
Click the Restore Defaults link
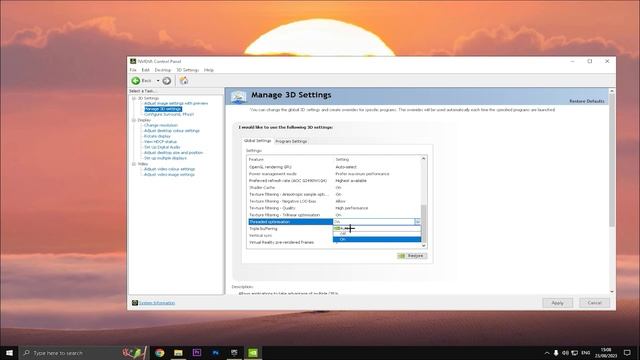pos(587,101)
